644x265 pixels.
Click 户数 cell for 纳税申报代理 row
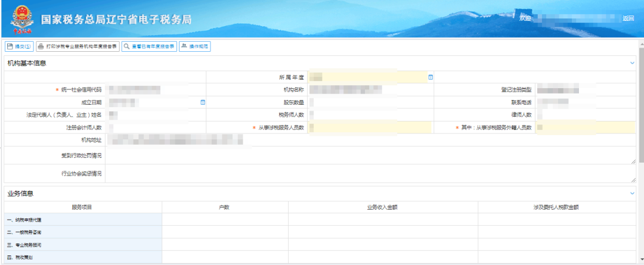(225, 220)
